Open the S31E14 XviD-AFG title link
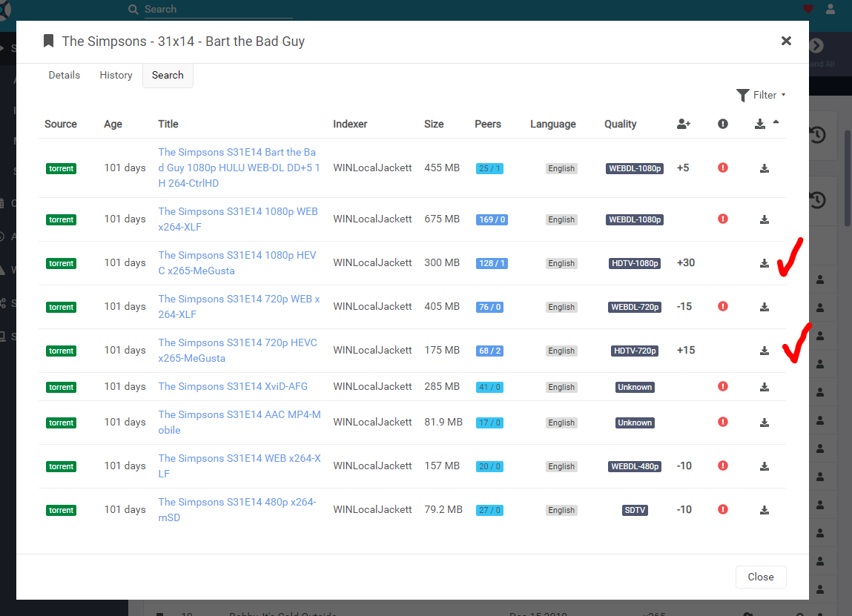Screen dimensions: 852x616 tap(233, 386)
